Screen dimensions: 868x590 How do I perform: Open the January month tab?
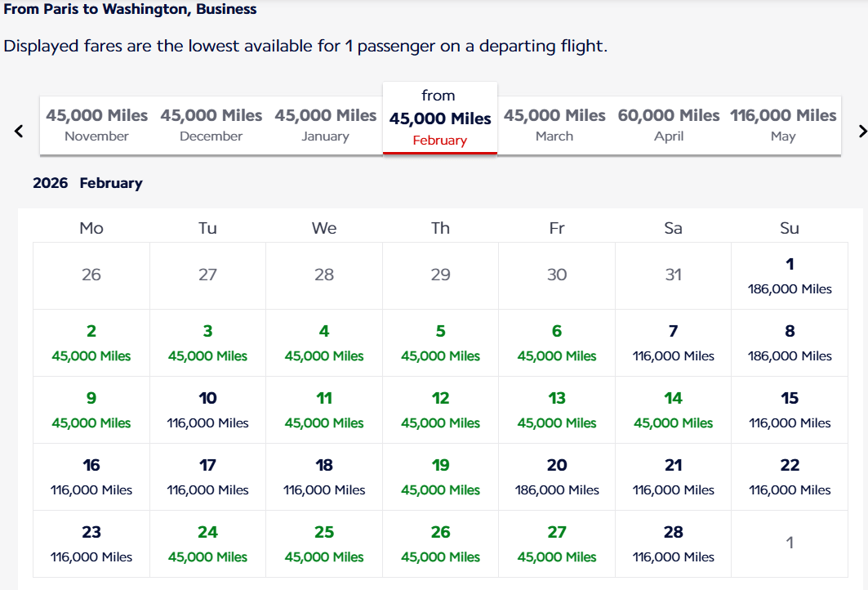pyautogui.click(x=325, y=125)
